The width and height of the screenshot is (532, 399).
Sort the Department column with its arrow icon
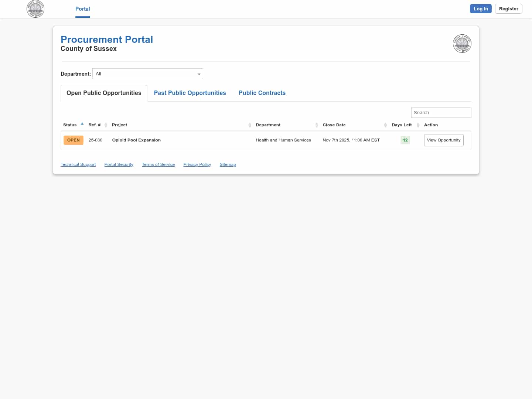point(317,125)
